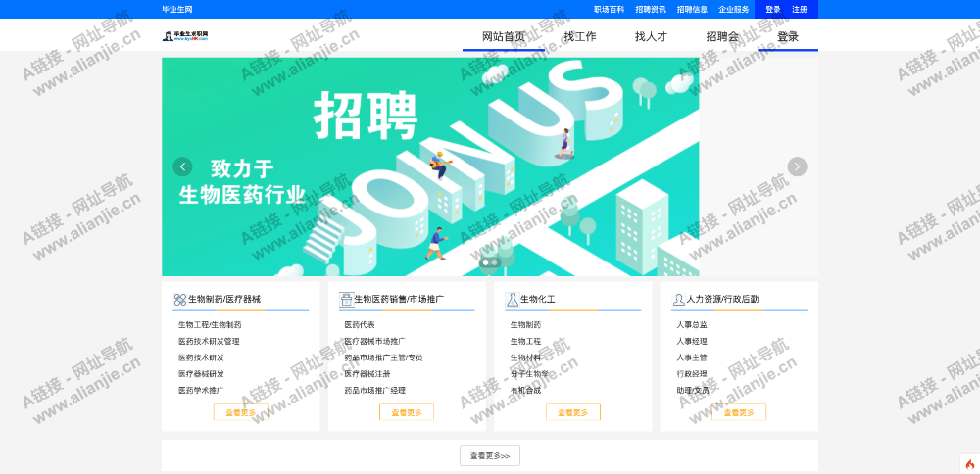Open the 人力资源/行政后勤 category heading
Screen dimensions: 980x474
click(x=723, y=299)
